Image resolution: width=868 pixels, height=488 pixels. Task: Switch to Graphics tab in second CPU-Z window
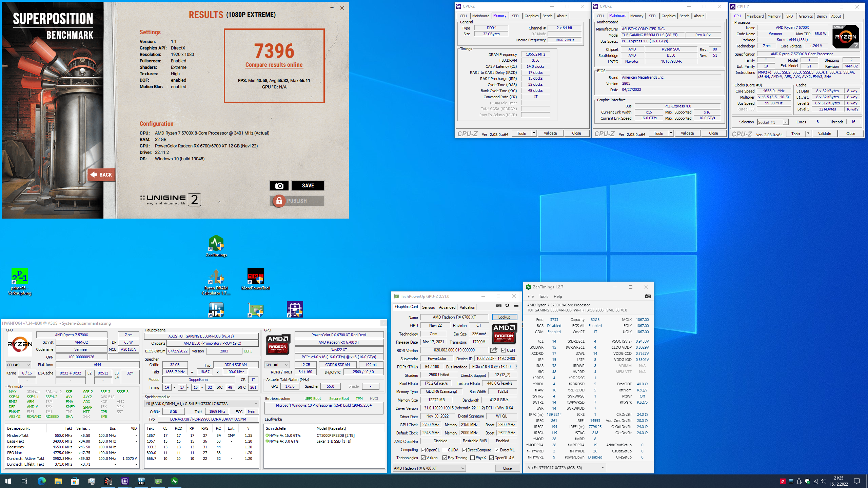coord(668,16)
